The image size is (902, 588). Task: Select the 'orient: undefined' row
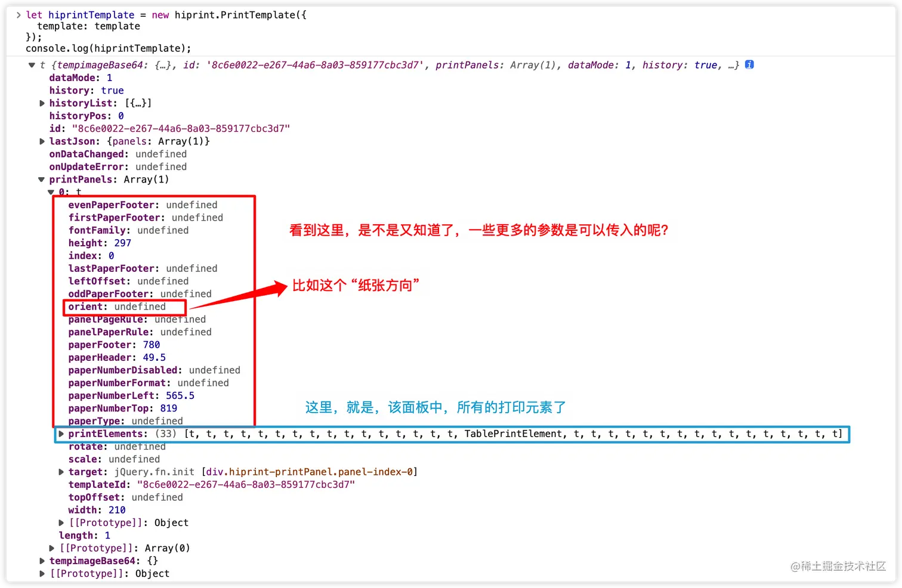(117, 307)
